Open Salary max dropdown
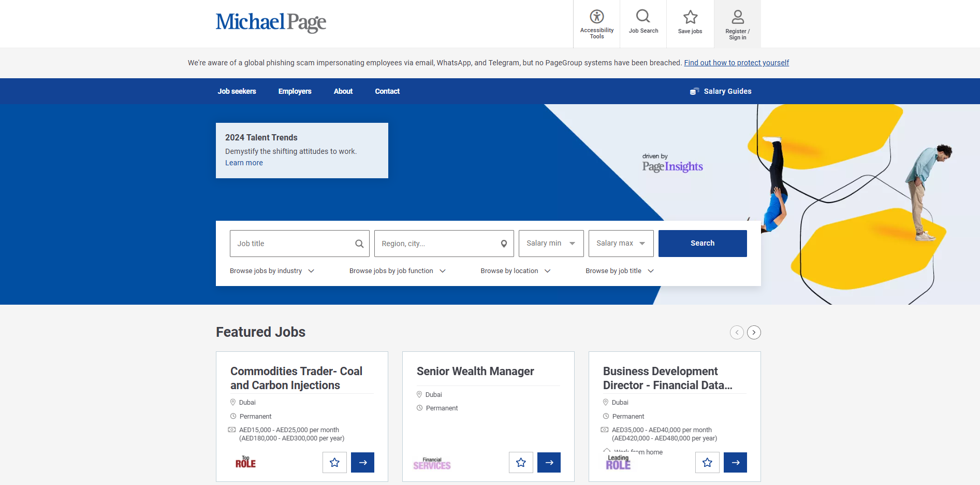This screenshot has height=485, width=980. pos(621,244)
